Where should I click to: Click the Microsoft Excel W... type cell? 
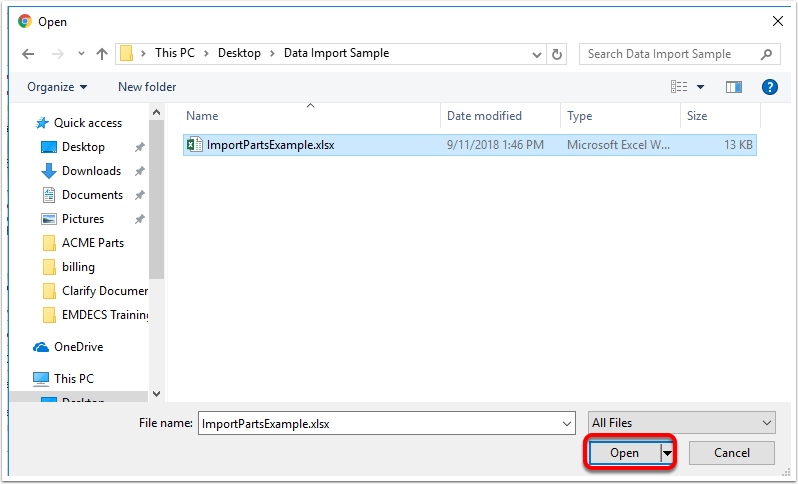pyautogui.click(x=618, y=145)
